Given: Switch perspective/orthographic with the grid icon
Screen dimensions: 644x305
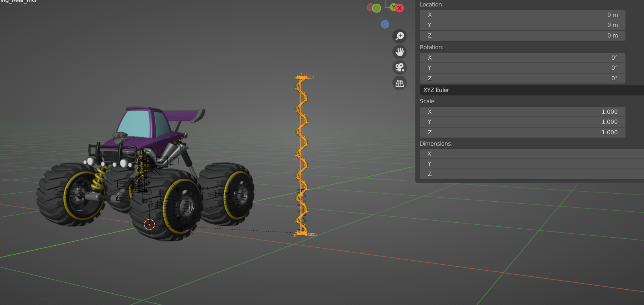Looking at the screenshot, I should coord(400,83).
